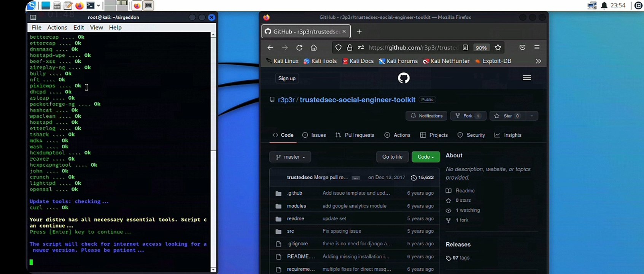Open the Firefox application menu
The width and height of the screenshot is (644, 274).
coord(537,48)
